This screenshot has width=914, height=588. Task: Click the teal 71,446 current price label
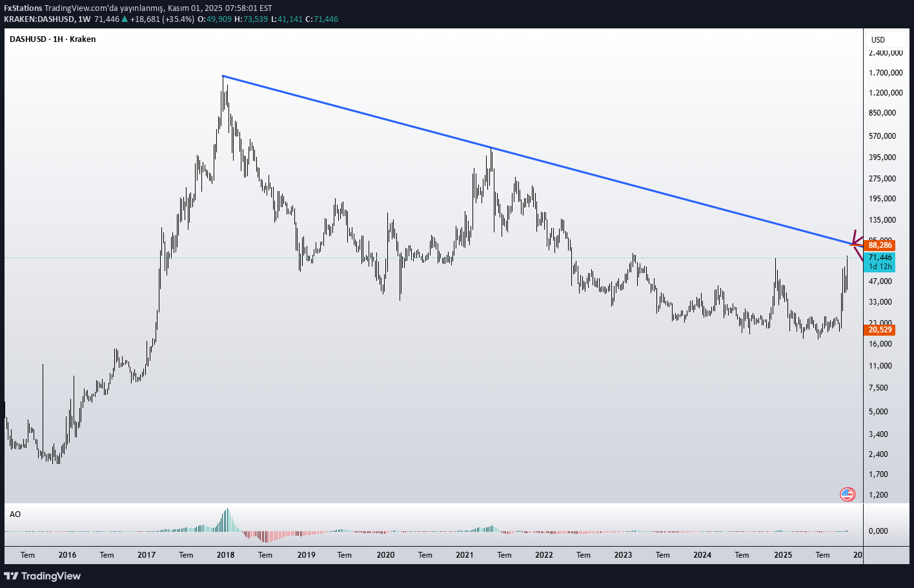pos(880,258)
